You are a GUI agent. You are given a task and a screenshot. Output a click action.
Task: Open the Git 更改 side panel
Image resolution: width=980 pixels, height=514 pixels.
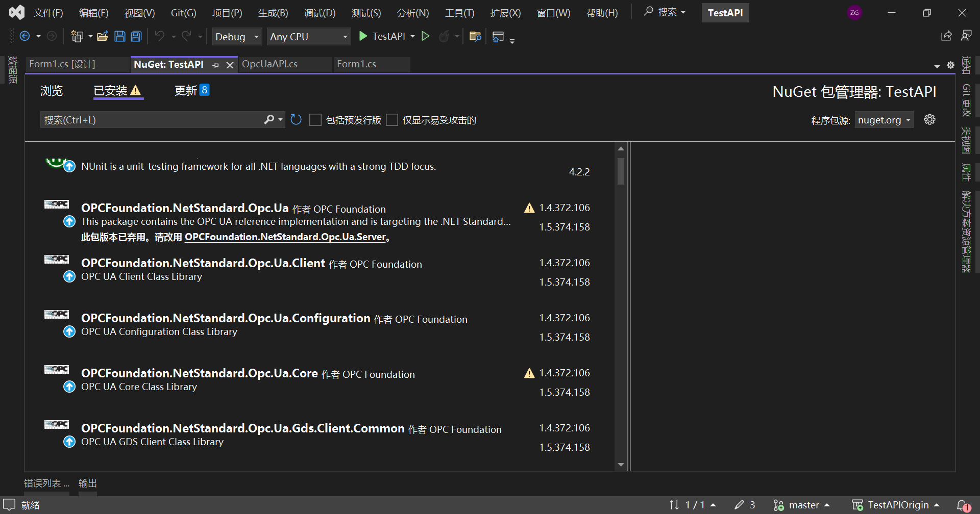(x=966, y=100)
